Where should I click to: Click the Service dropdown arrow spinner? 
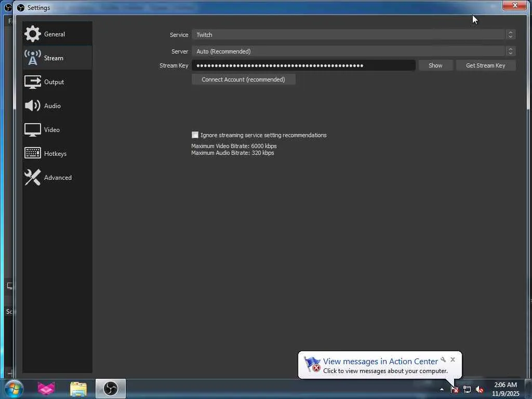510,35
